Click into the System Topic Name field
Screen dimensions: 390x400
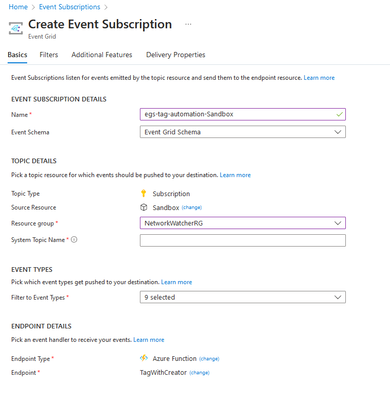[x=243, y=240]
